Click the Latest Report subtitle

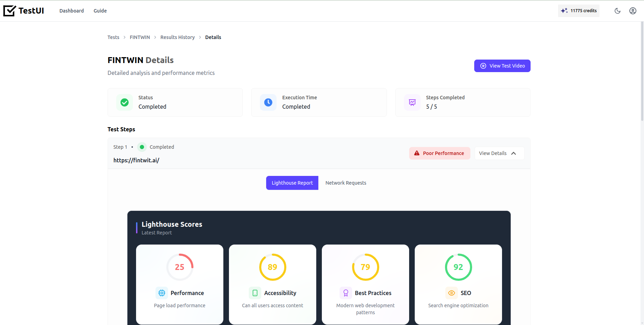pos(157,233)
